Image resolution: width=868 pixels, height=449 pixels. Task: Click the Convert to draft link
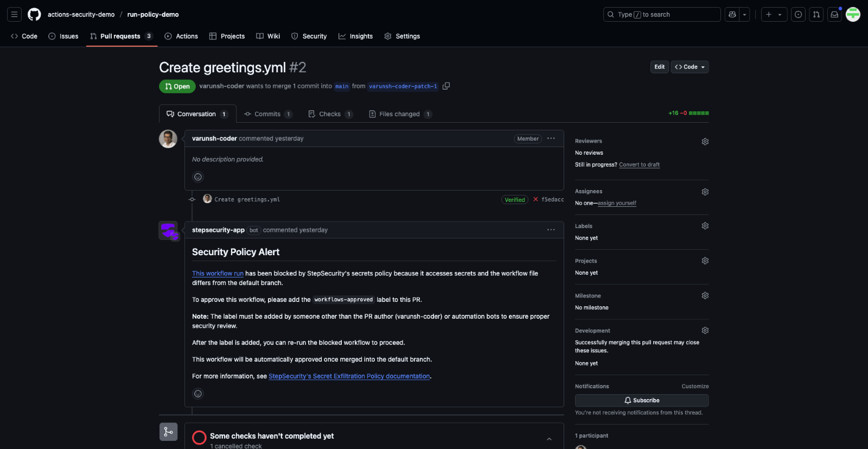tap(639, 165)
